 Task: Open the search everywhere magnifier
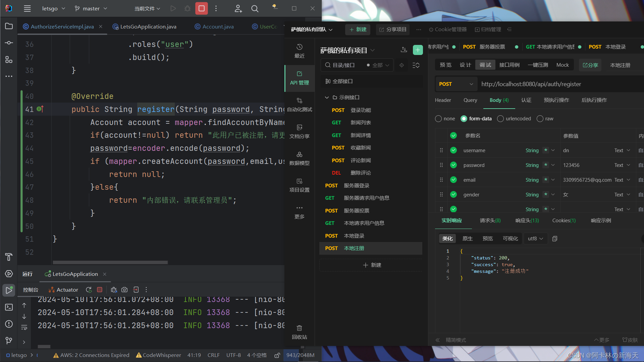(255, 9)
